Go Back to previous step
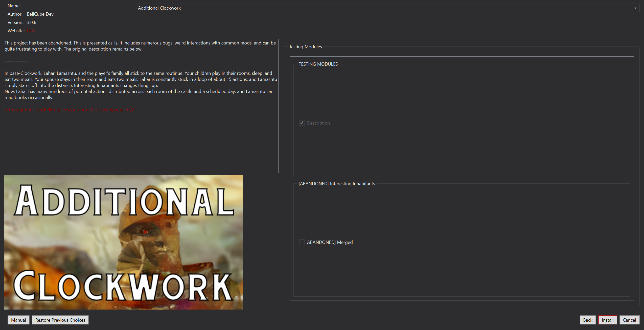This screenshot has height=330, width=644. (x=588, y=320)
